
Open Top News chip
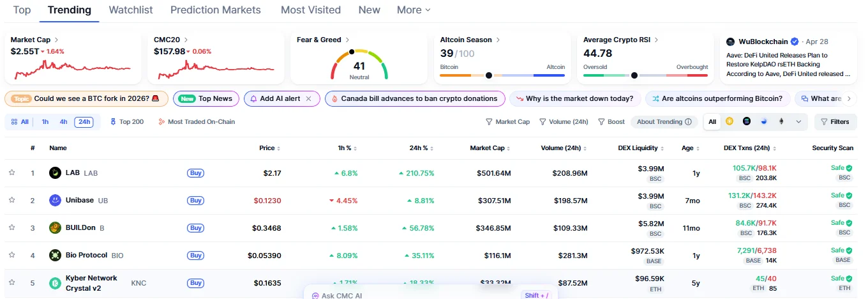point(206,98)
